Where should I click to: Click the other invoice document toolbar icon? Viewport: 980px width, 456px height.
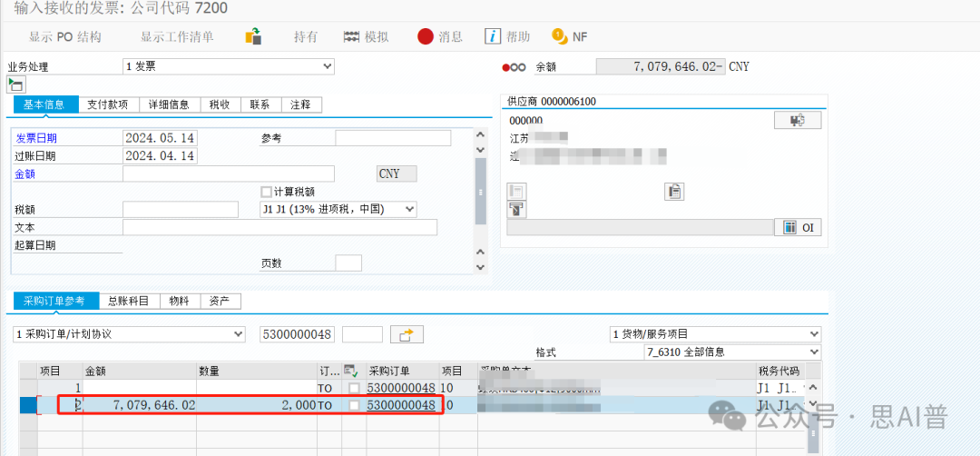[x=253, y=36]
